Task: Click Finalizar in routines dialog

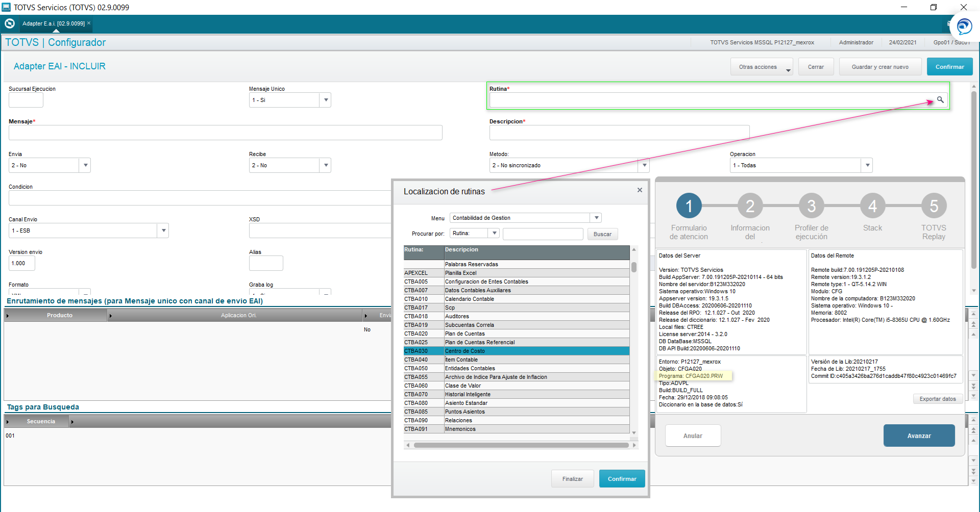Action: (x=572, y=479)
